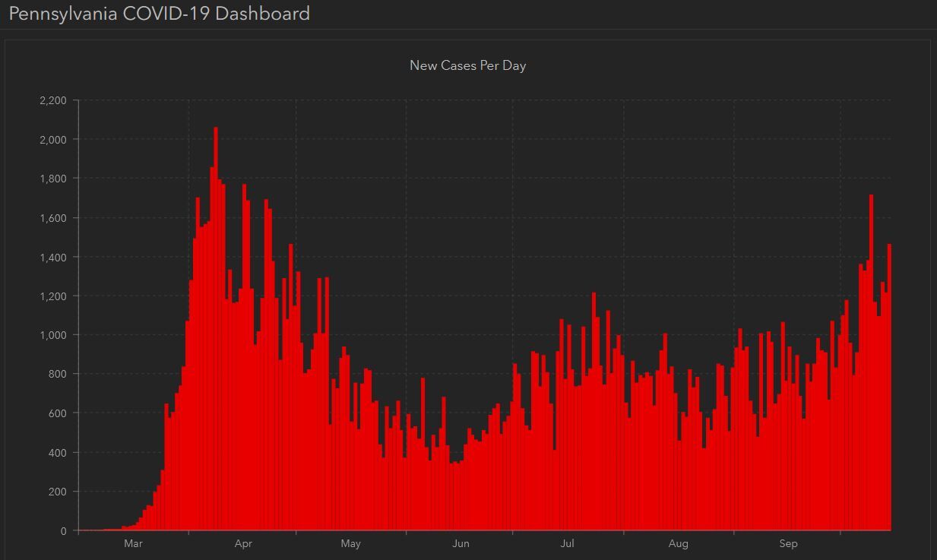Click the Pennsylvania COVID-19 Dashboard title
The height and width of the screenshot is (560, 937).
pyautogui.click(x=160, y=14)
